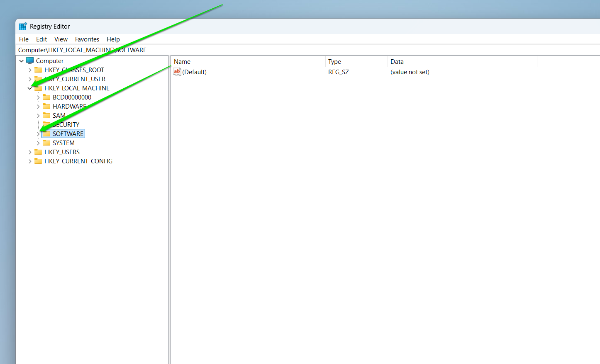This screenshot has width=600, height=364.
Task: Open the Help menu
Action: pyautogui.click(x=113, y=39)
